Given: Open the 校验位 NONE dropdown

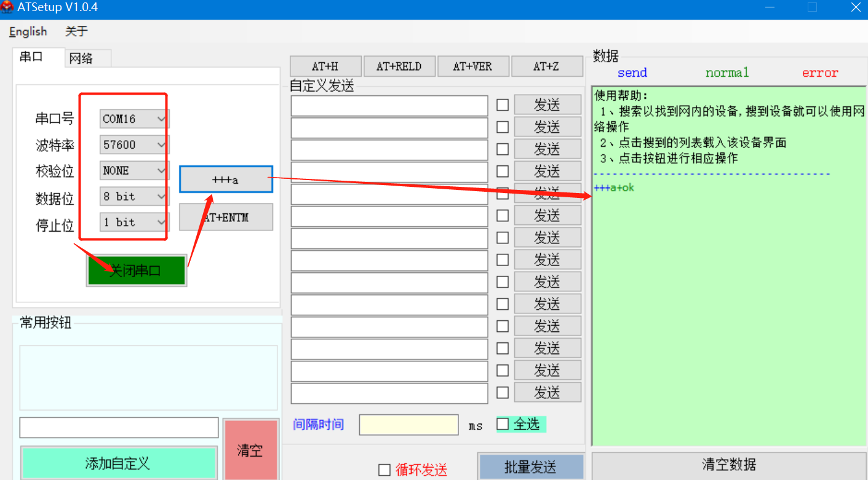Looking at the screenshot, I should coord(134,171).
